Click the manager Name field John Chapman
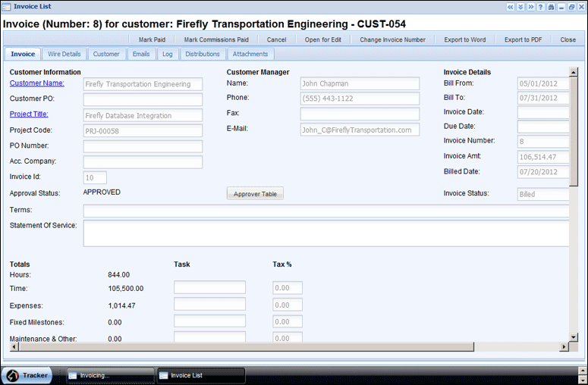Image resolution: width=588 pixels, height=385 pixels. point(360,83)
